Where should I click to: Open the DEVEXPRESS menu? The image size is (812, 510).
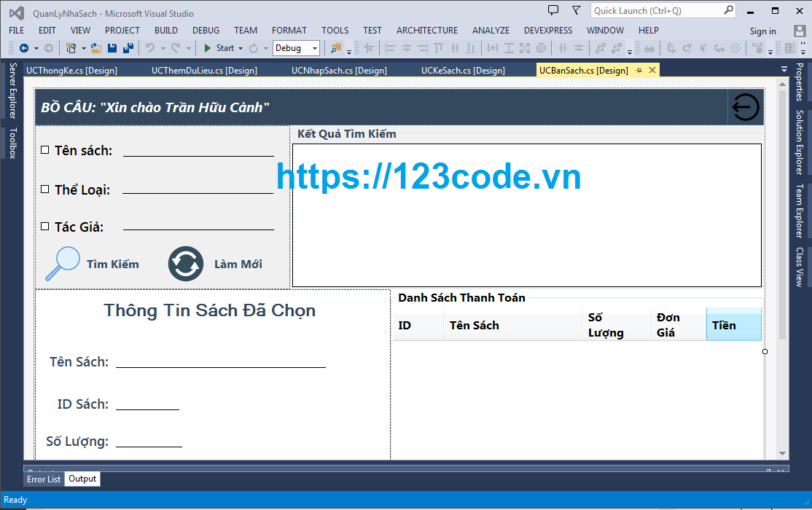coord(548,30)
